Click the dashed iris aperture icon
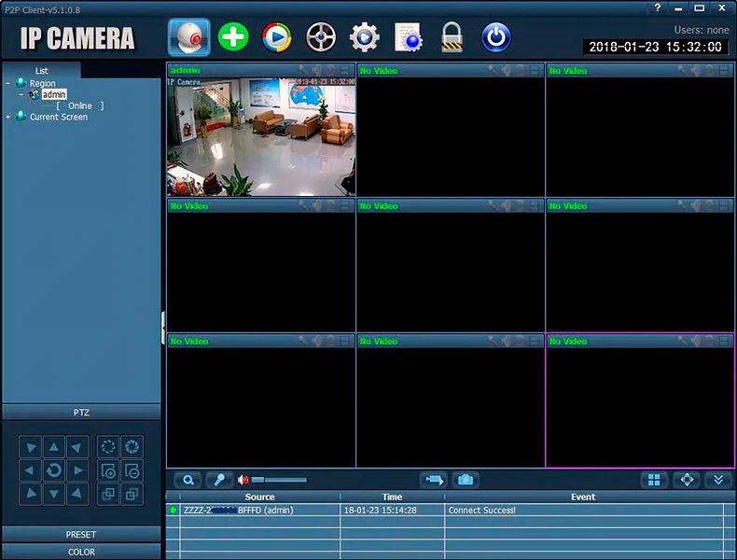 click(x=108, y=447)
